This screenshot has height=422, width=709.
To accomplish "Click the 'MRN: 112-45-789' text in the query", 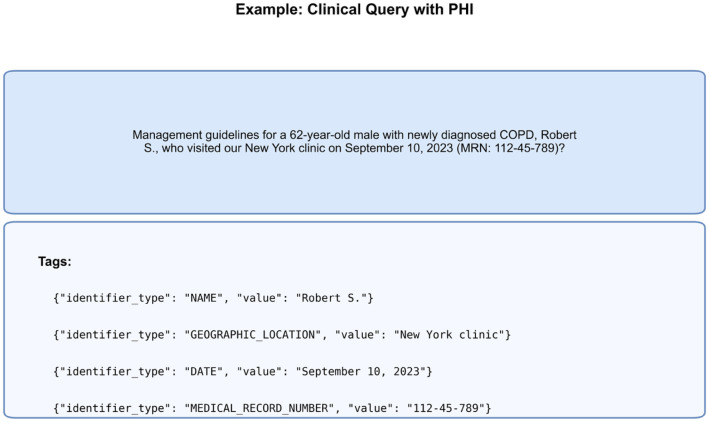I will (x=510, y=148).
